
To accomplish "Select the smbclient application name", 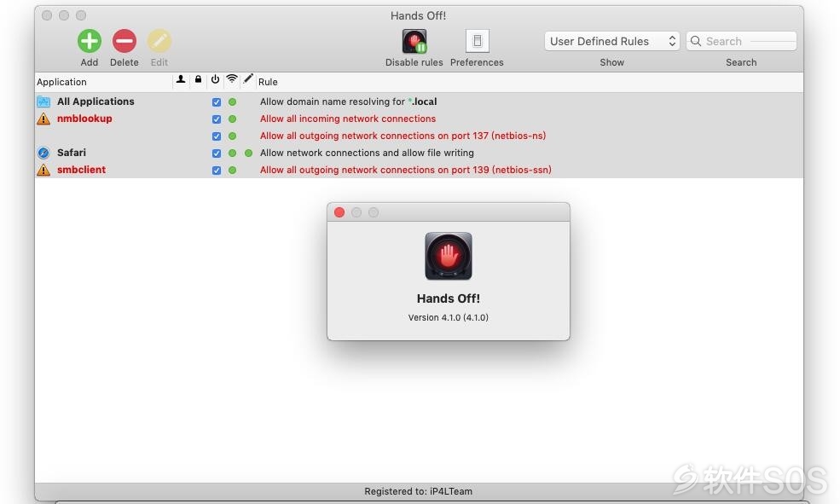I will tap(81, 170).
